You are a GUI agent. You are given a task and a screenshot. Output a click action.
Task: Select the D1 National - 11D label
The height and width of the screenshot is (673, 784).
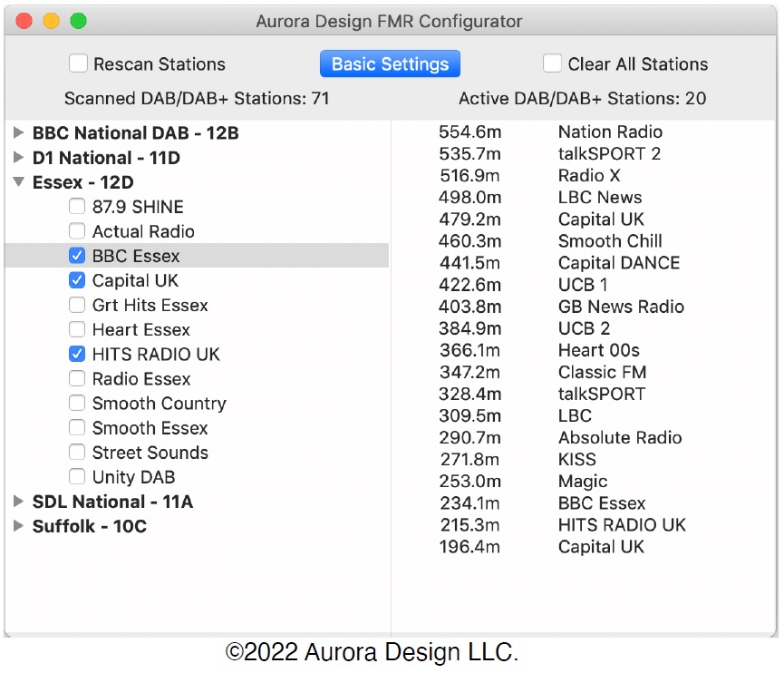pos(106,158)
